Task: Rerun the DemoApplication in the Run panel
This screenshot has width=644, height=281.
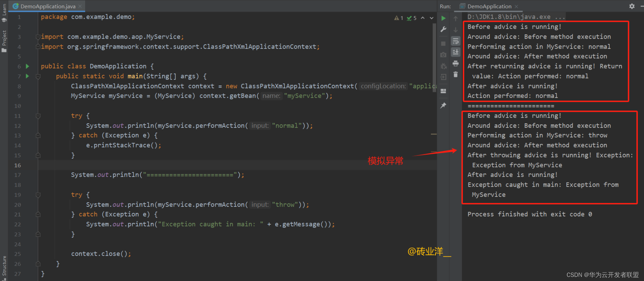Action: (x=443, y=18)
